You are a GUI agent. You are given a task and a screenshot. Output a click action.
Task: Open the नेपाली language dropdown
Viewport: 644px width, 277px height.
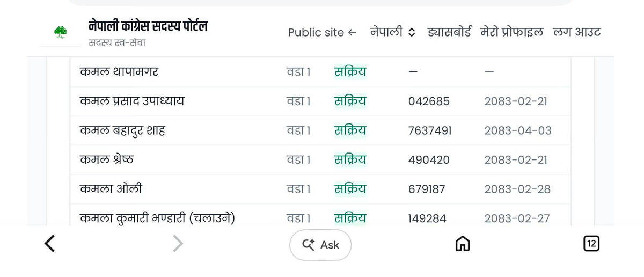393,32
